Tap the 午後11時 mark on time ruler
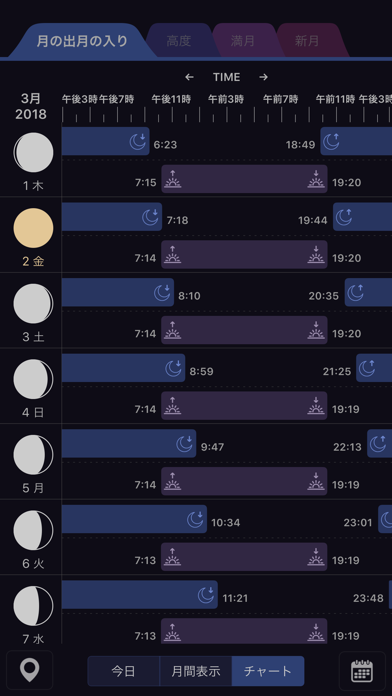Viewport: 392px width, 696px height. click(x=171, y=99)
